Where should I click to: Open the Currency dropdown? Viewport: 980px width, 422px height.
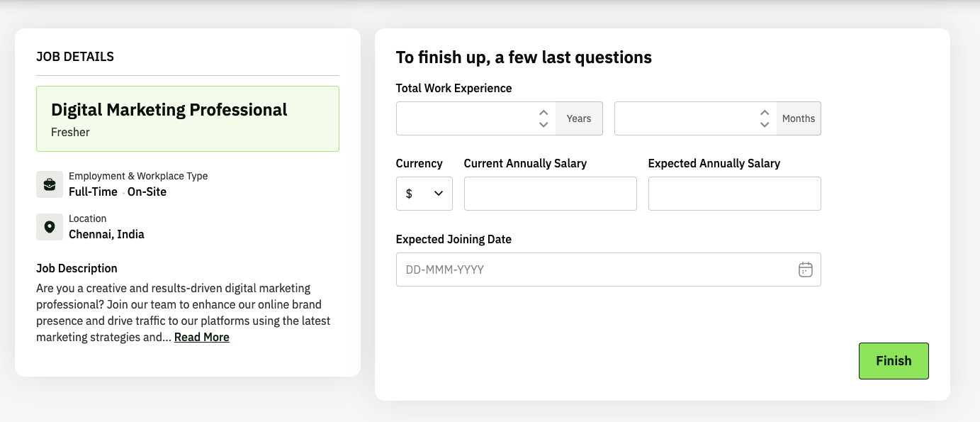(424, 194)
